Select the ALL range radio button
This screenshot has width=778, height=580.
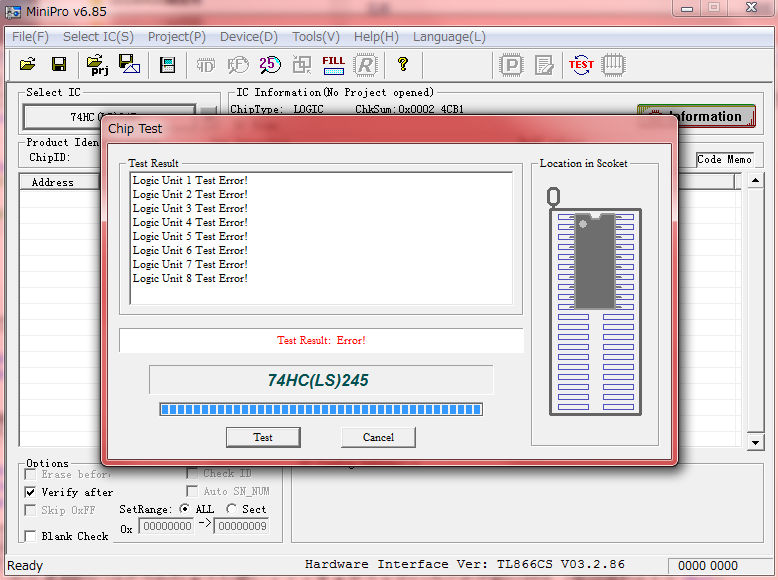click(x=185, y=509)
